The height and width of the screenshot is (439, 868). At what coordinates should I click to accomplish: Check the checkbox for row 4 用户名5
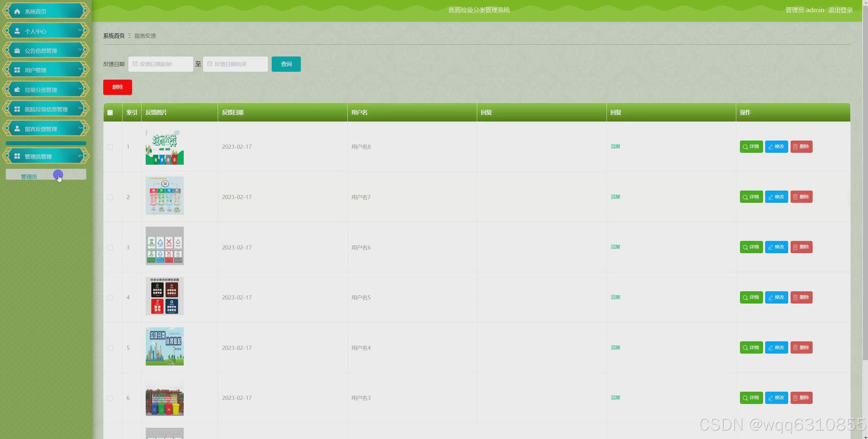coord(110,298)
